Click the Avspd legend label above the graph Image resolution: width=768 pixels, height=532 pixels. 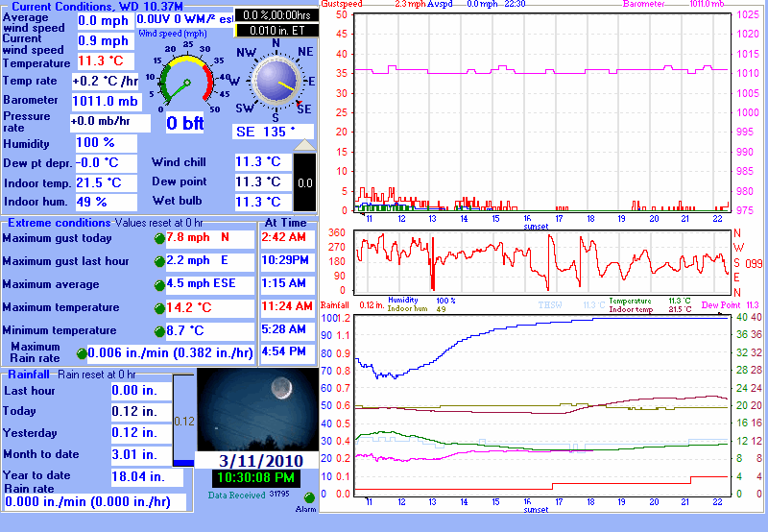coord(440,4)
